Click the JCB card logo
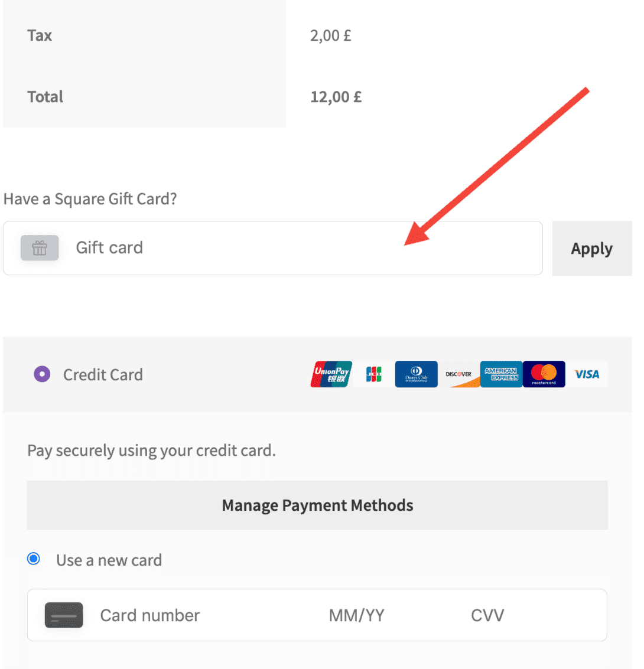Viewport: 644px width, 669px height. click(373, 374)
